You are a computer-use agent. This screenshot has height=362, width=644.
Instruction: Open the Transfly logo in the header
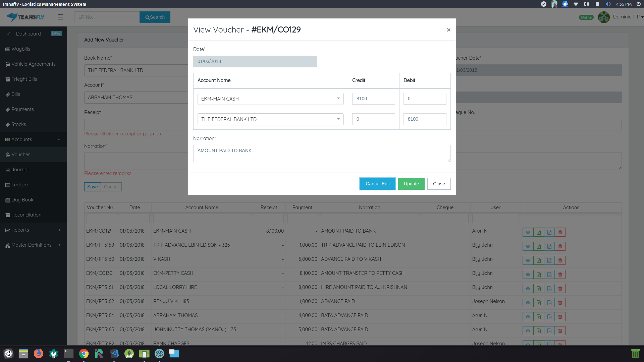(x=25, y=17)
